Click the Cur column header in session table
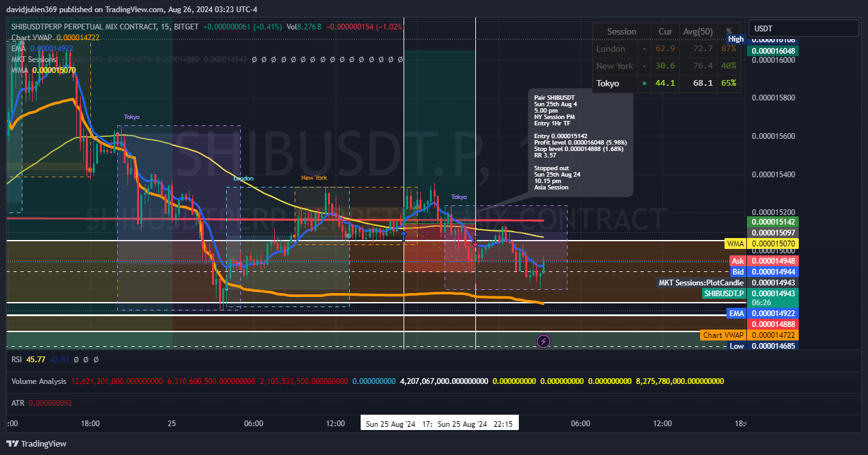The height and width of the screenshot is (455, 868). pyautogui.click(x=665, y=31)
